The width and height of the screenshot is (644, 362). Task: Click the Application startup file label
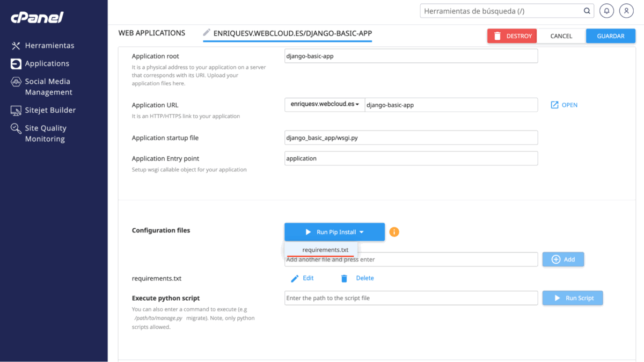point(165,137)
